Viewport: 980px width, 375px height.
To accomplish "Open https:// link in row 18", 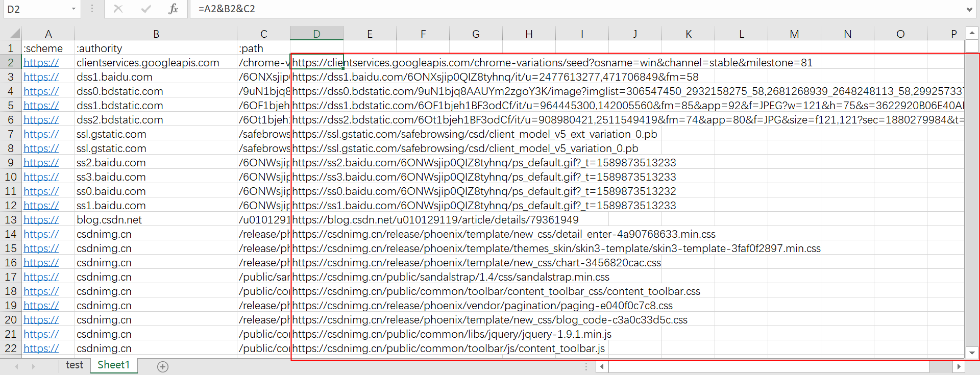I will click(x=41, y=291).
